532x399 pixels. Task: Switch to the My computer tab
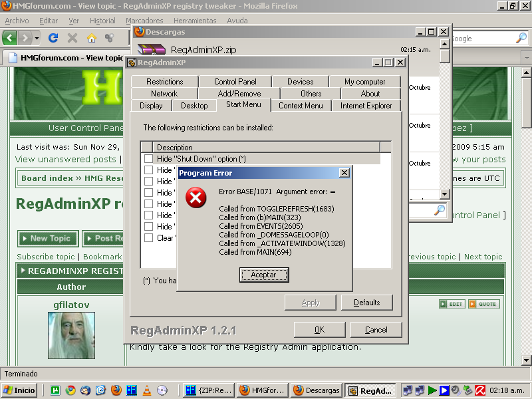[x=364, y=82]
